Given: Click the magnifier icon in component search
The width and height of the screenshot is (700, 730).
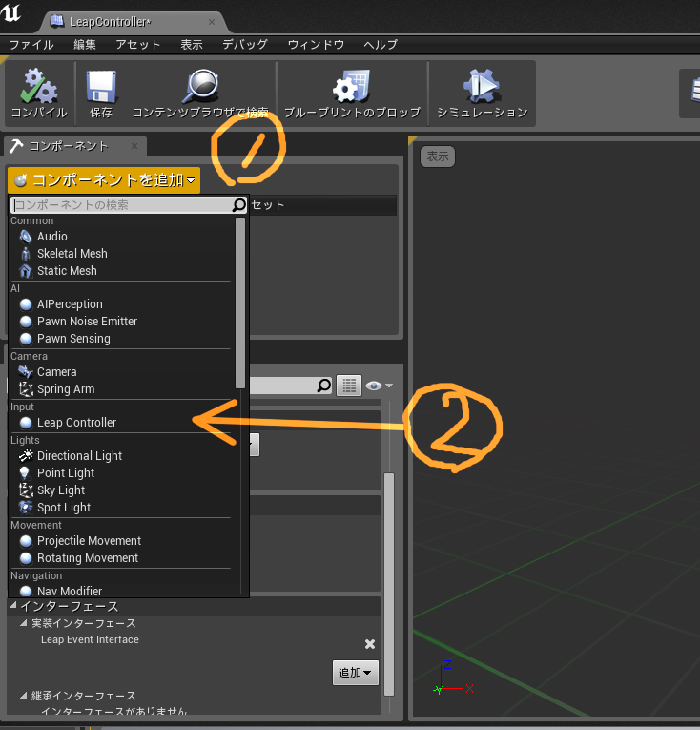Looking at the screenshot, I should click(238, 205).
